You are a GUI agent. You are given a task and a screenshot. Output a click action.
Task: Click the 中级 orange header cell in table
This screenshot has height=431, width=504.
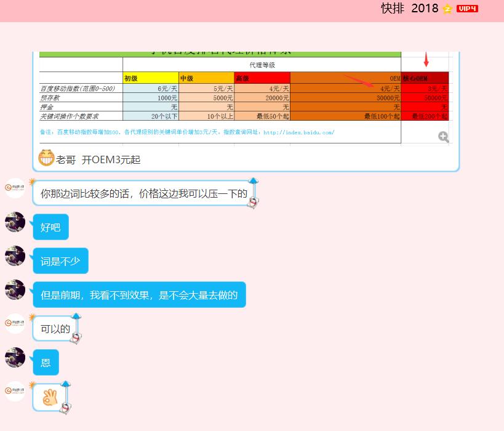tap(206, 78)
